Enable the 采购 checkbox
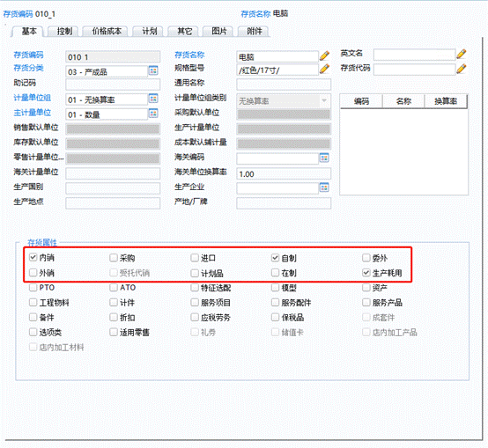 114,258
